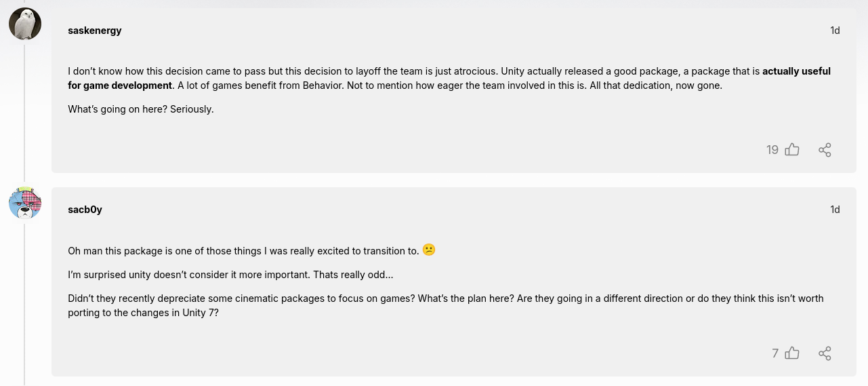
Task: Select bold text "actually useful for game development"
Action: [449, 78]
